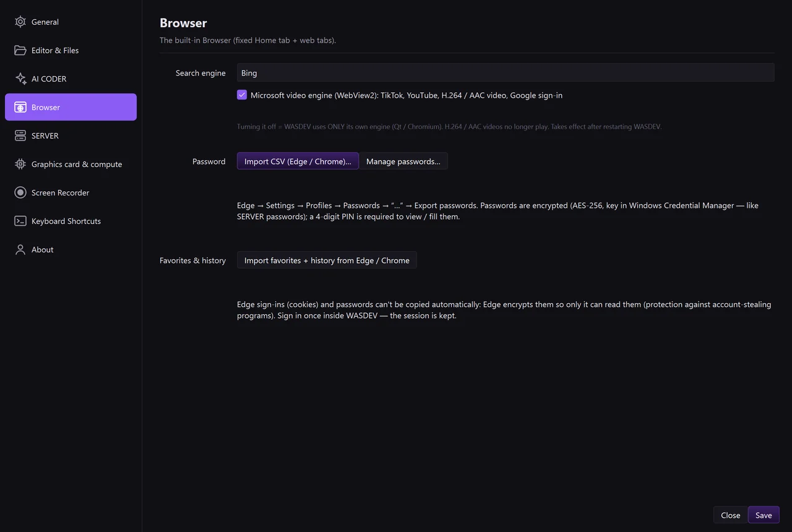Click the Editor & Files folder icon
Viewport: 792px width, 532px height.
(20, 50)
